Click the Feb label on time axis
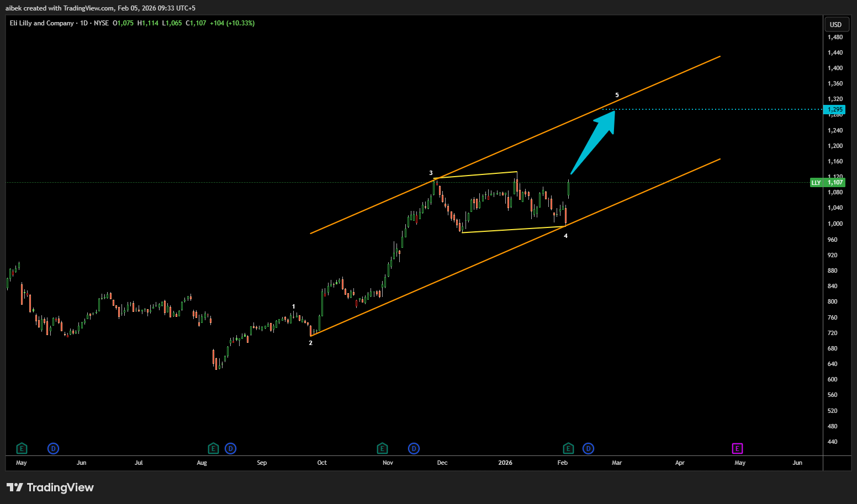Image resolution: width=857 pixels, height=504 pixels. click(563, 463)
